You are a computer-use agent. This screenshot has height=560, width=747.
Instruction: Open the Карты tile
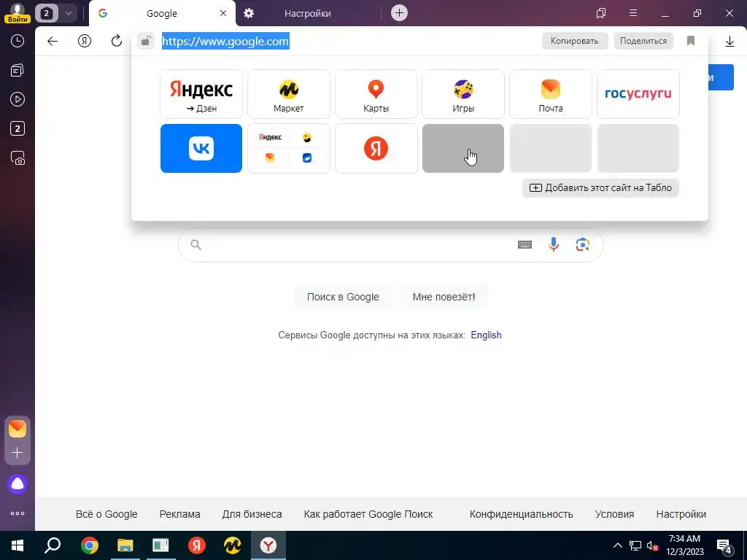[376, 94]
